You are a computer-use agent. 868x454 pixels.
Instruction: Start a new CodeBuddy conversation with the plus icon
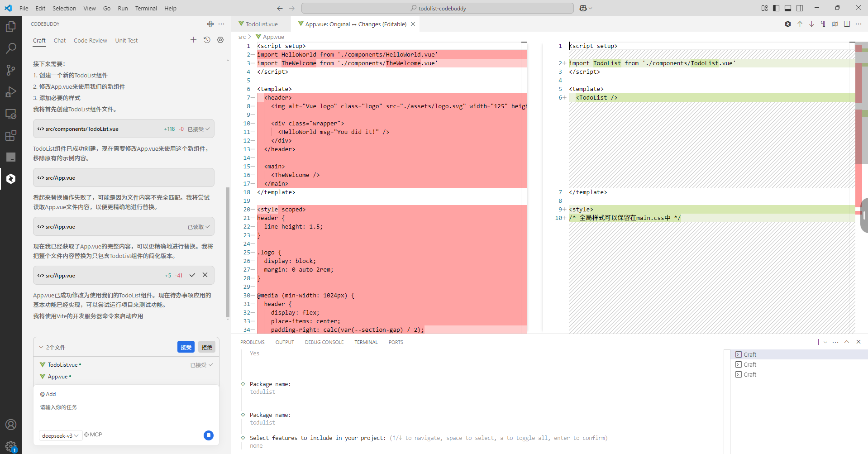tap(193, 40)
